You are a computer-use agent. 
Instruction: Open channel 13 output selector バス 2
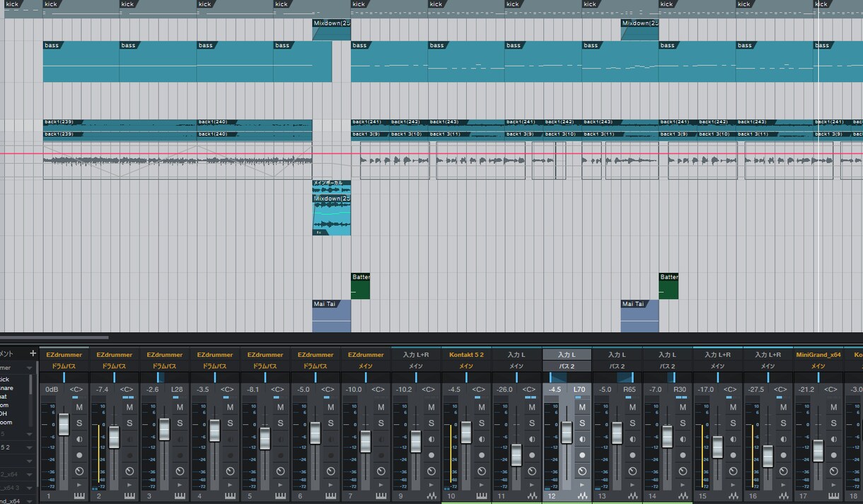point(617,366)
